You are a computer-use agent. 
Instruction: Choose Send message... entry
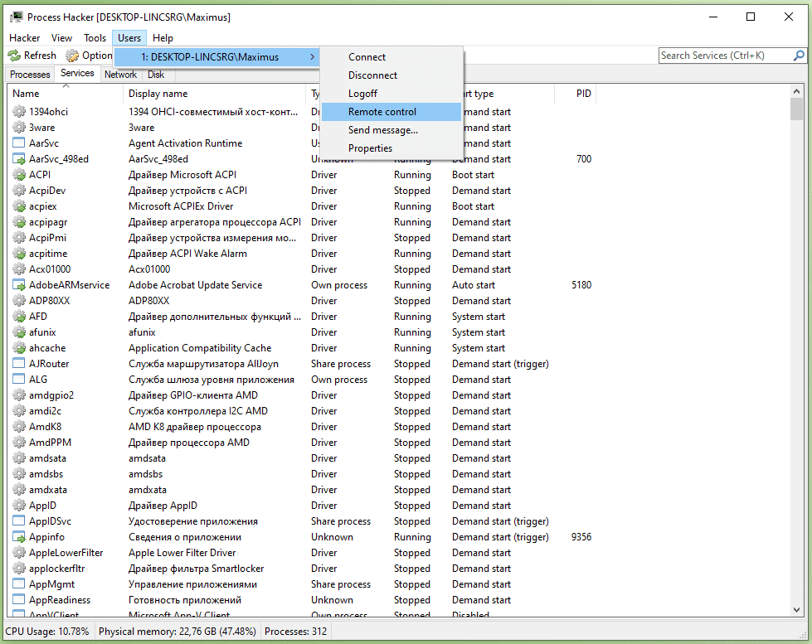tap(391, 130)
